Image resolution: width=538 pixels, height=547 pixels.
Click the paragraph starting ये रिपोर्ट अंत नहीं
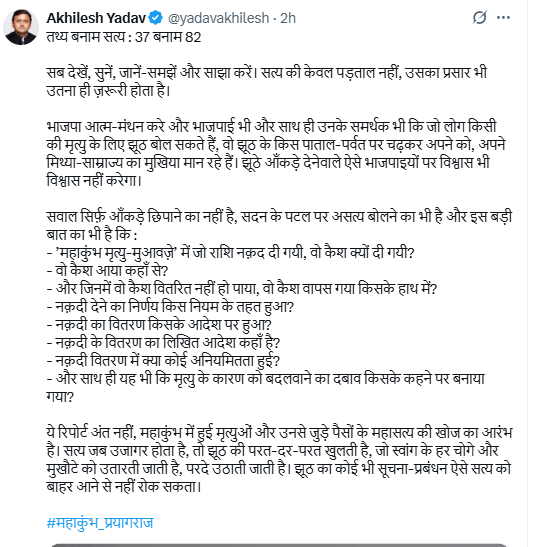(279, 459)
